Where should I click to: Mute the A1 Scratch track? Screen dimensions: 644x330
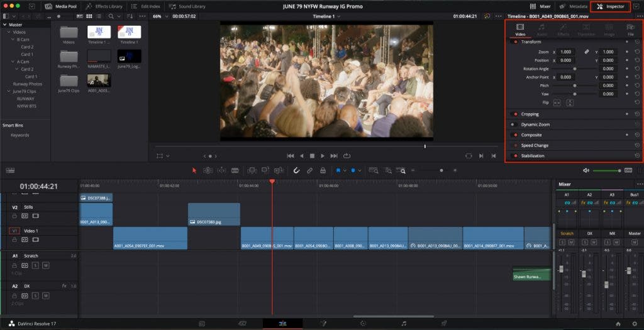tap(45, 265)
